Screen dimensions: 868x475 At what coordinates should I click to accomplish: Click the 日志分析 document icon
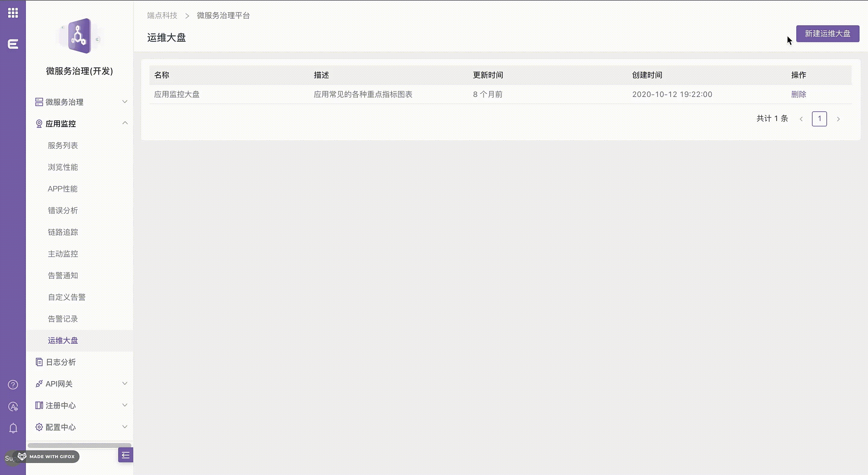tap(39, 362)
